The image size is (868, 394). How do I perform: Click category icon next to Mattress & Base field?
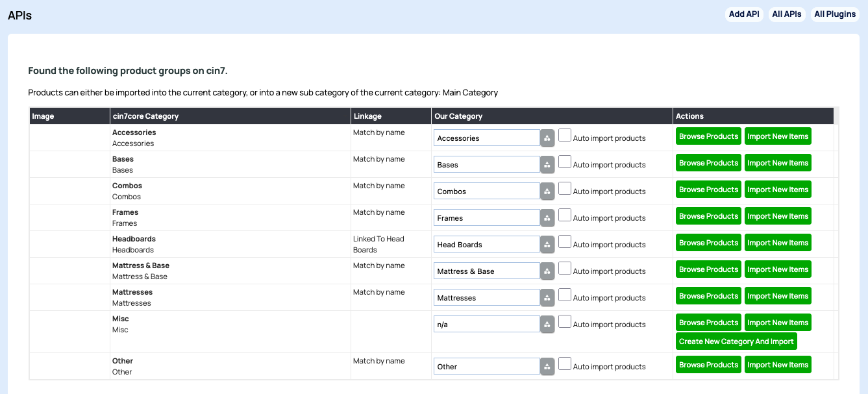[547, 271]
